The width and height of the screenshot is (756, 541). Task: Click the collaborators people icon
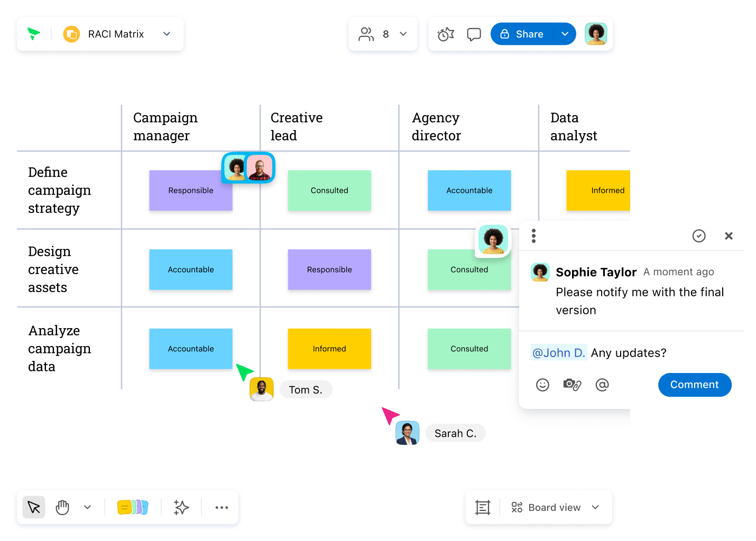click(366, 34)
